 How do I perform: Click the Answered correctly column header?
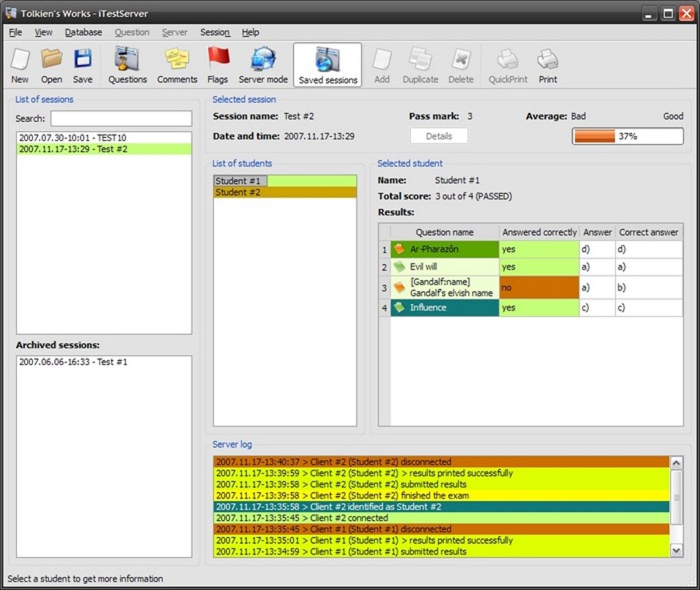coord(539,232)
